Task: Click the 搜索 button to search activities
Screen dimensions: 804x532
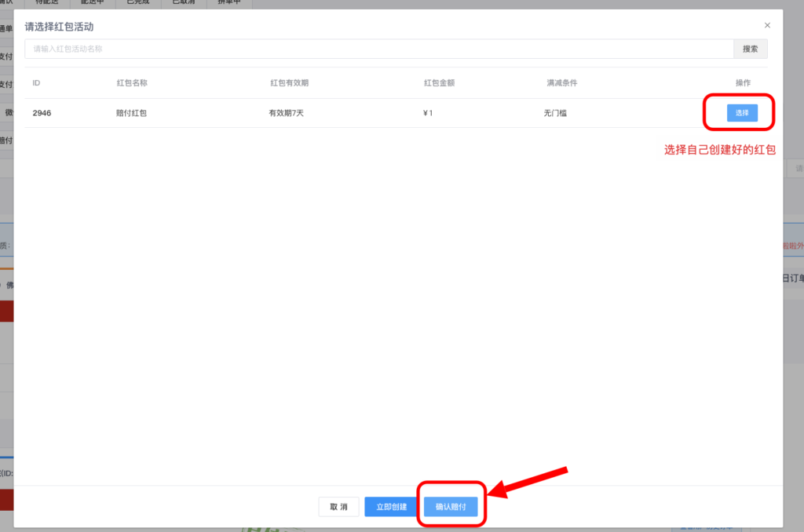Action: tap(750, 49)
